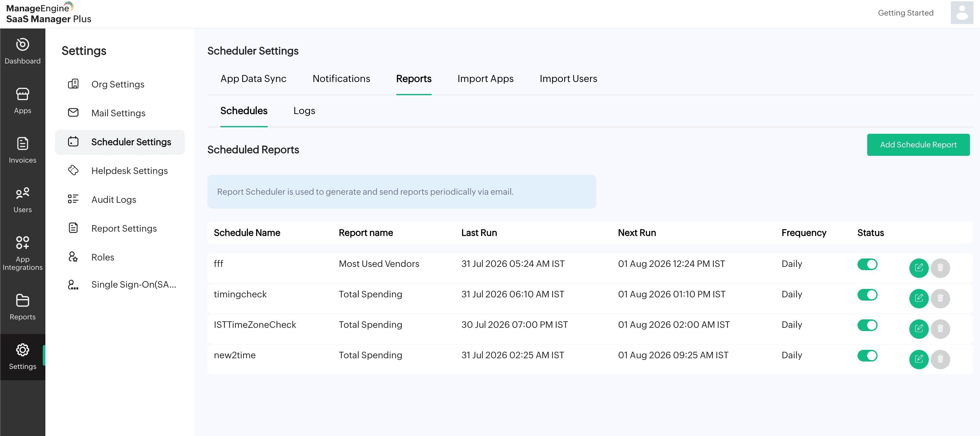Screen dimensions: 980x436
Task: Click the Next Run column header
Action: (x=637, y=233)
